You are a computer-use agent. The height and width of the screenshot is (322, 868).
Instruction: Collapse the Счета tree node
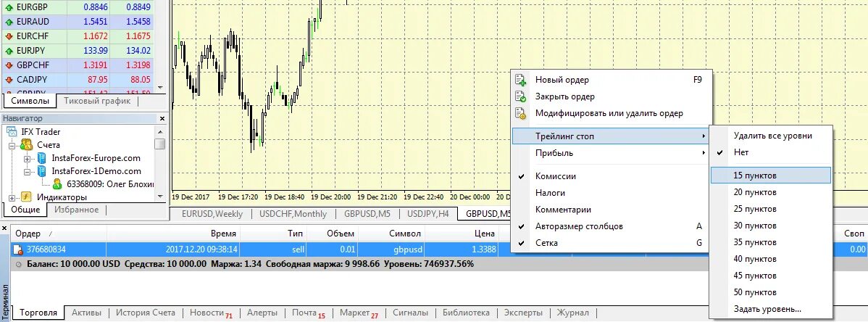[x=12, y=145]
